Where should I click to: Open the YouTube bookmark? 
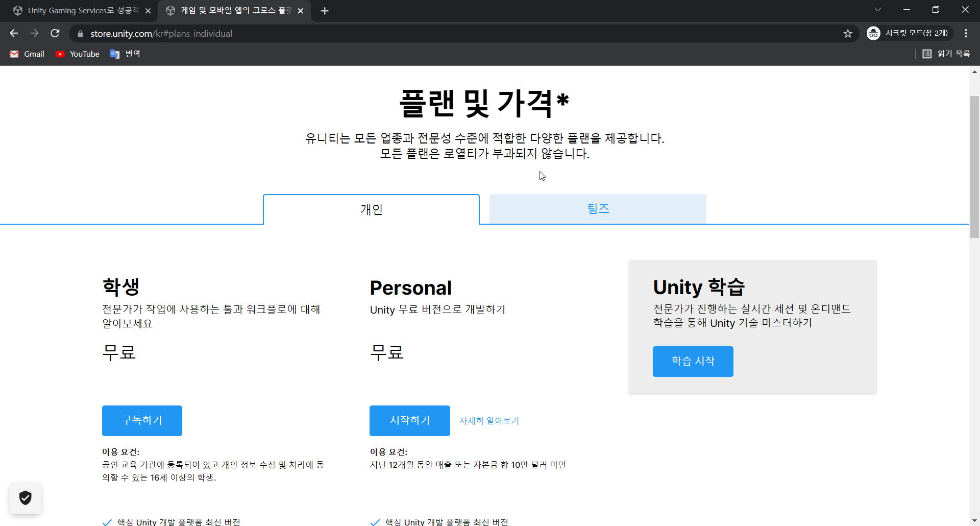click(78, 54)
